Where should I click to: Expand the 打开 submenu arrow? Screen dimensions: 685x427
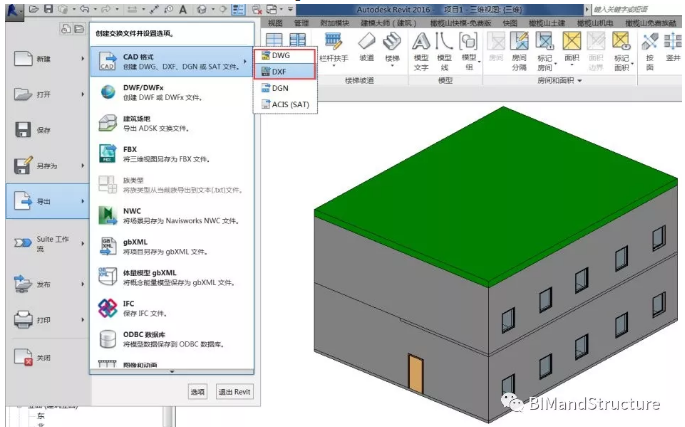[83, 94]
